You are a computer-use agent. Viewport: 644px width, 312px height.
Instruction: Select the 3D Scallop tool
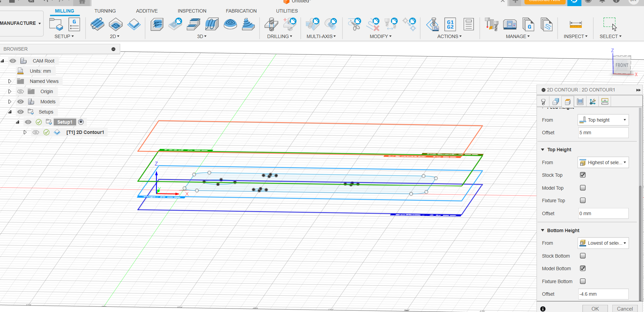pos(230,24)
